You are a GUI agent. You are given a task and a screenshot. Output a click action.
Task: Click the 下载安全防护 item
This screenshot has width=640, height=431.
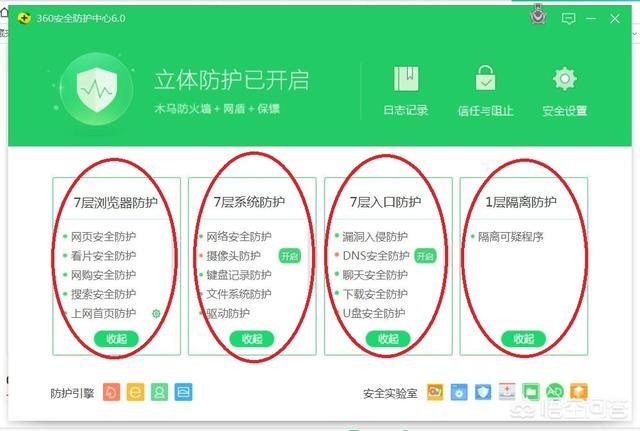(x=375, y=294)
